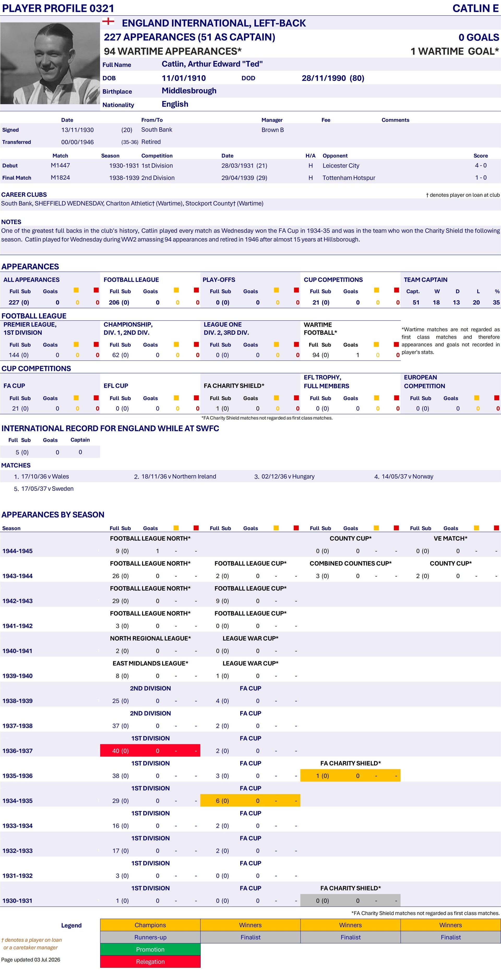Select yellow card icon under EFL TROPHY, FULL MEMBERS

[376, 397]
